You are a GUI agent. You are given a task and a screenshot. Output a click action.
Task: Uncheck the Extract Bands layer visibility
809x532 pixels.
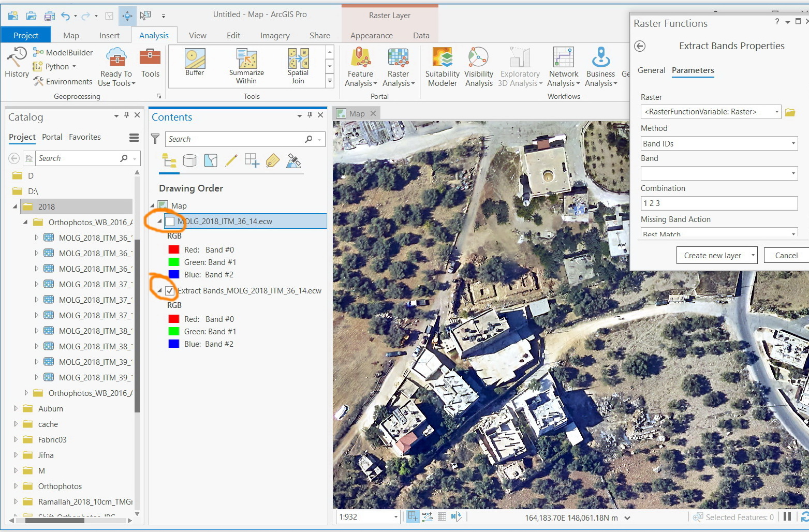pos(170,291)
